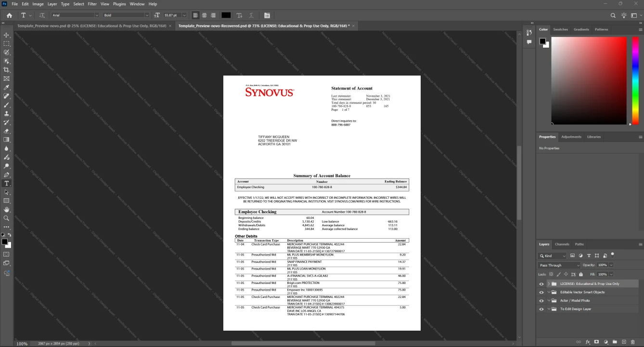
Task: Toggle lock transparent pixels
Action: tap(552, 274)
